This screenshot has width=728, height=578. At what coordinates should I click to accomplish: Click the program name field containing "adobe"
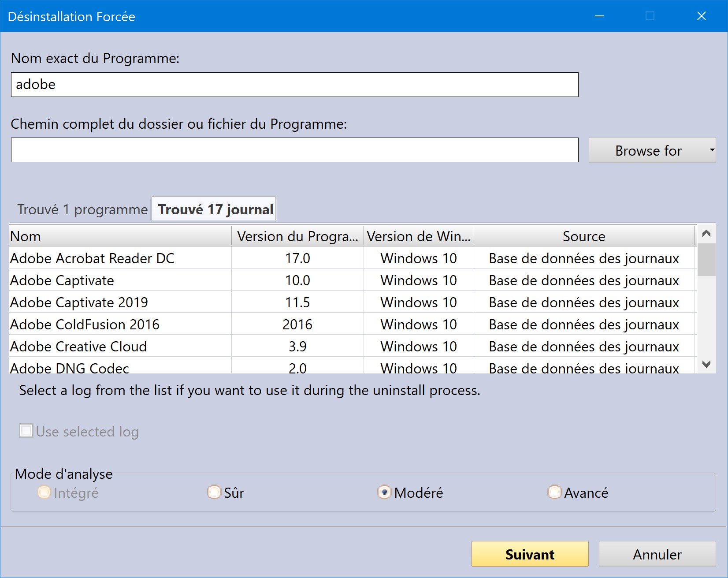[294, 85]
